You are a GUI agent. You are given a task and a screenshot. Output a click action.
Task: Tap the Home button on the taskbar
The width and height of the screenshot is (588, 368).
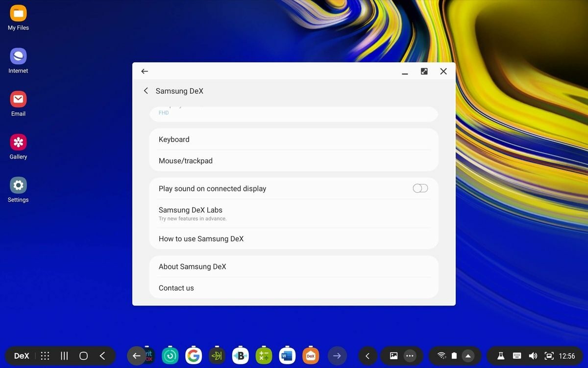(83, 356)
